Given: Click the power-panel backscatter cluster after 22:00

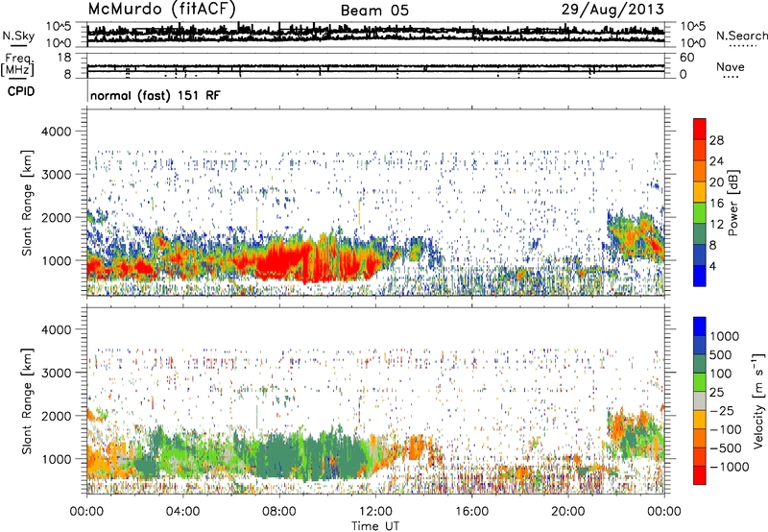Looking at the screenshot, I should pyautogui.click(x=636, y=236).
